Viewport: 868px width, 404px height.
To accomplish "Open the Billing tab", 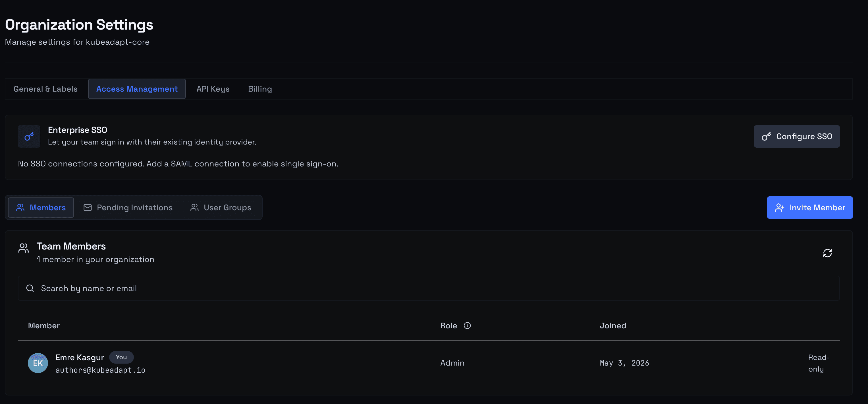I will [260, 89].
